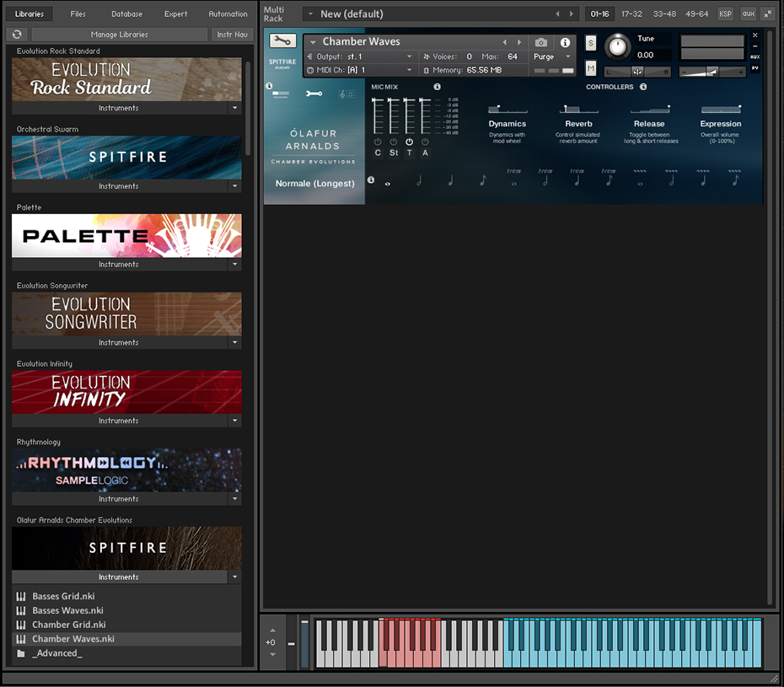Adjust the Reverb controller slider
This screenshot has width=784, height=687.
578,109
